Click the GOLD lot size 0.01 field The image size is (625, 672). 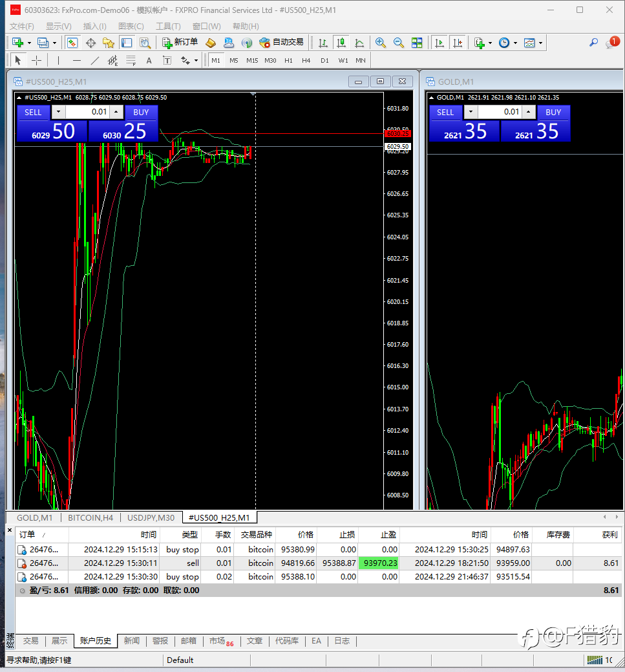(x=500, y=112)
